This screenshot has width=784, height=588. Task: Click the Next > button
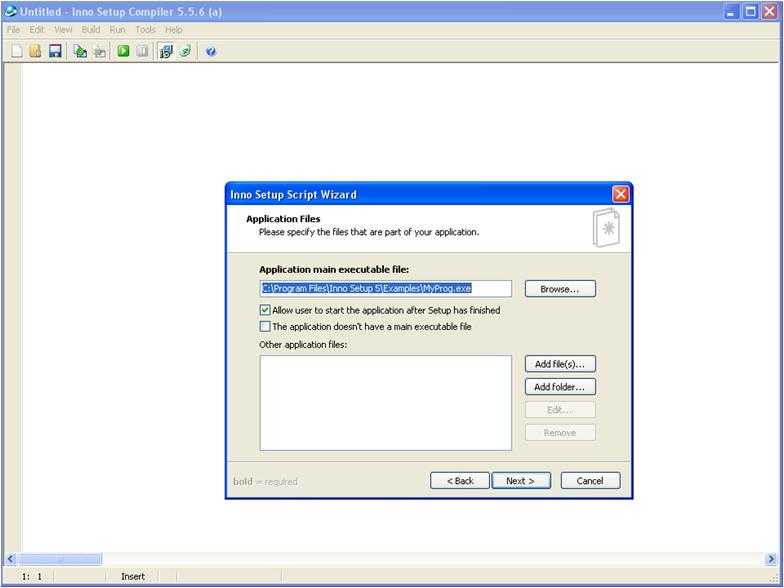click(x=521, y=481)
